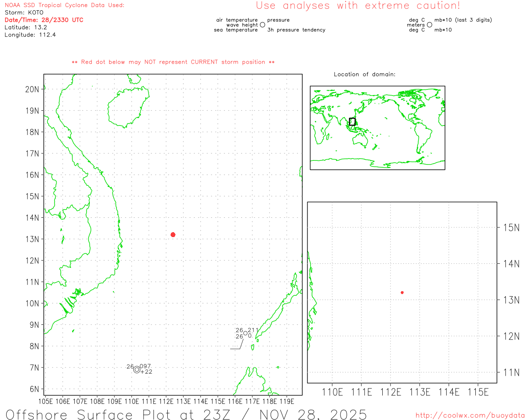Viewport: 525px width, 420px height.
Task: Click Hainan island on the main map
Action: (x=127, y=107)
